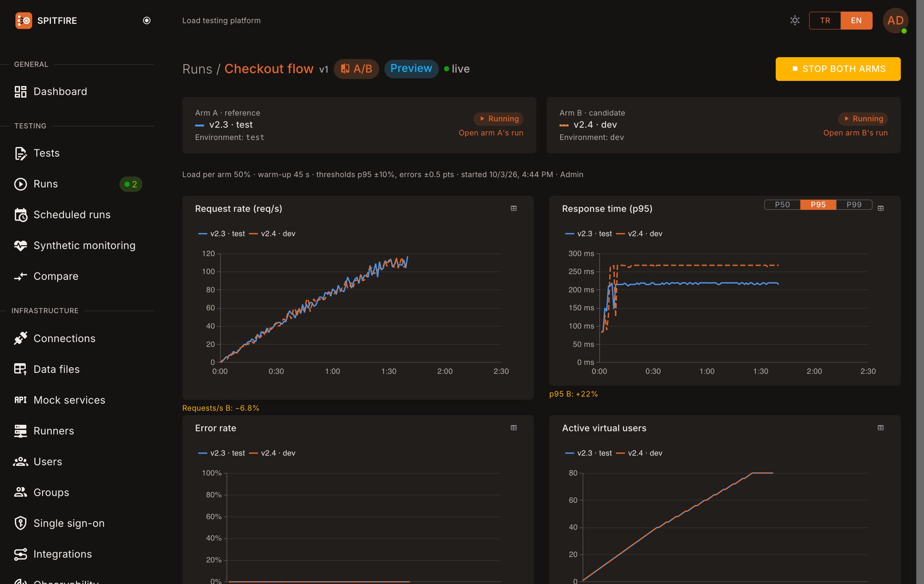
Task: Click the Tests document icon
Action: click(x=20, y=153)
